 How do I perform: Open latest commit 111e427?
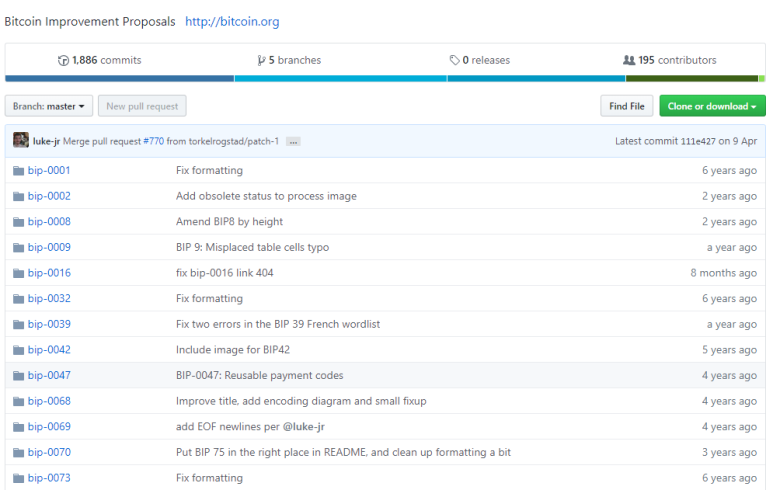click(x=698, y=141)
